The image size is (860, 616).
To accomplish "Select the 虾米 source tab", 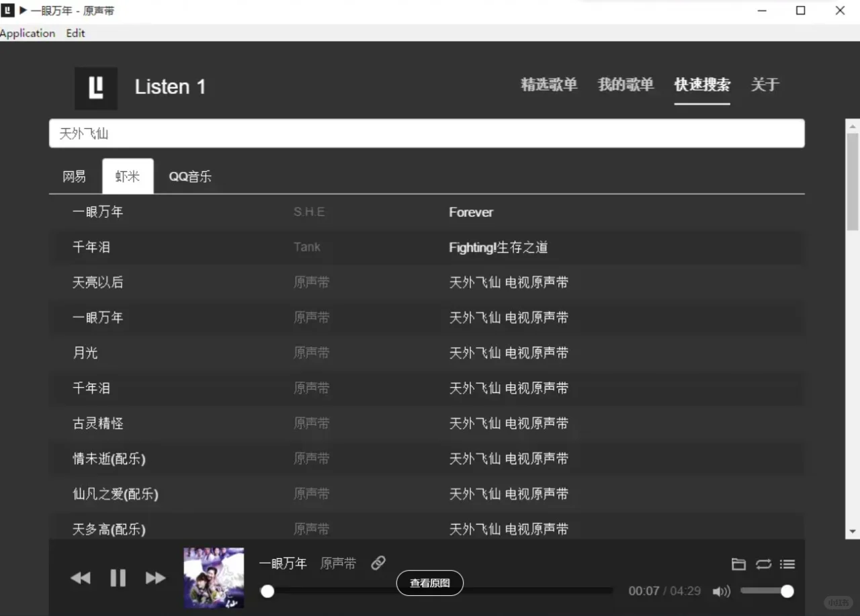I will click(x=128, y=177).
